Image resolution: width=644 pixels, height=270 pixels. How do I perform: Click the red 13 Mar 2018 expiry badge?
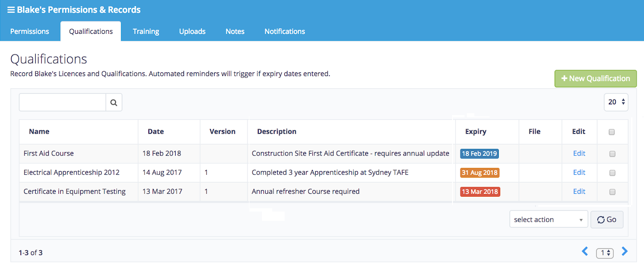[x=480, y=192]
